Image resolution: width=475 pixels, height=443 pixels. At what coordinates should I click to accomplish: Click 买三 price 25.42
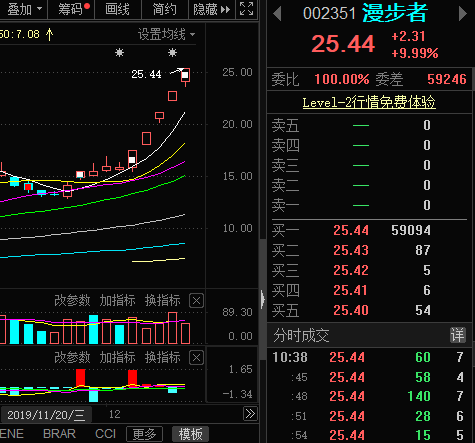pyautogui.click(x=351, y=270)
